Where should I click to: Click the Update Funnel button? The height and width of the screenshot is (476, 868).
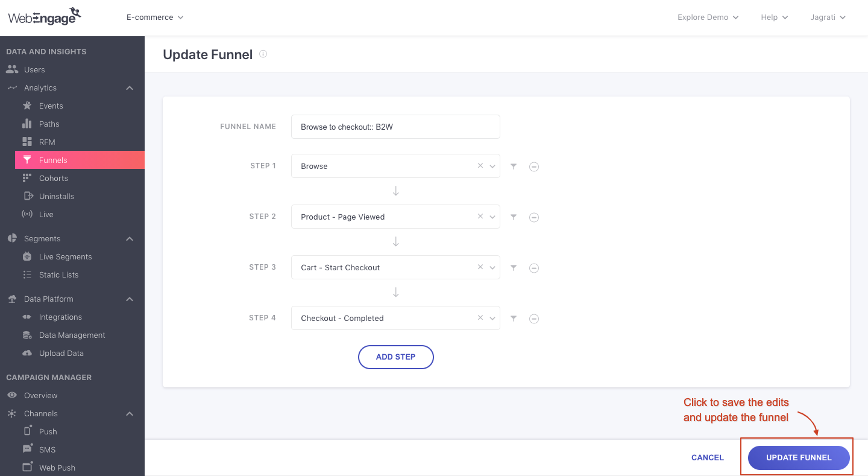(x=798, y=457)
